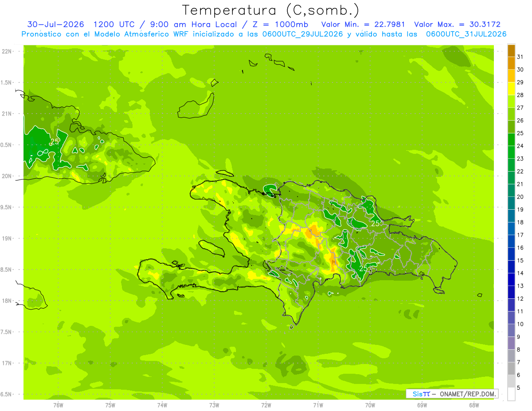Screen dimensions: 532x411
Task: Click the SisPI ONAMET/REP.DOM. watermark
Action: [x=452, y=394]
